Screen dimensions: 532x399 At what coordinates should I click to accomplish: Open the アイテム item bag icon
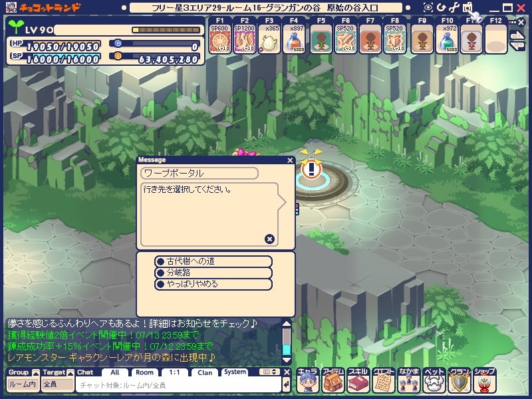click(333, 380)
